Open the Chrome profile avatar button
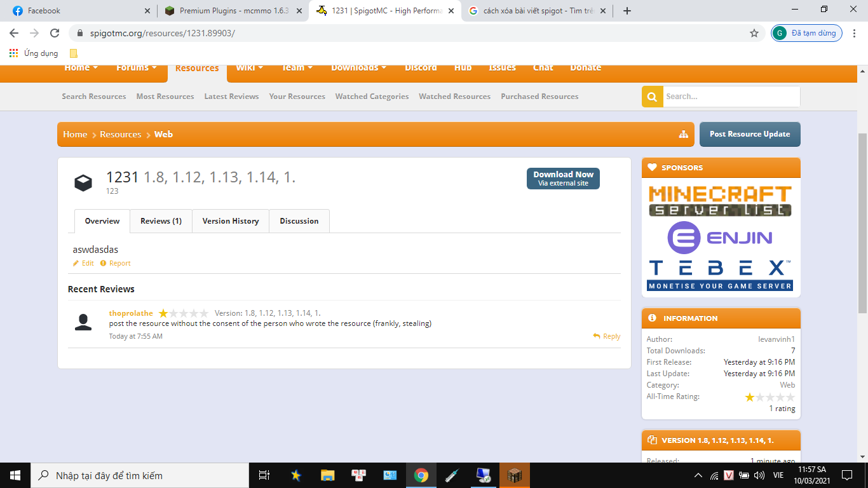Image resolution: width=868 pixels, height=488 pixels. (807, 33)
